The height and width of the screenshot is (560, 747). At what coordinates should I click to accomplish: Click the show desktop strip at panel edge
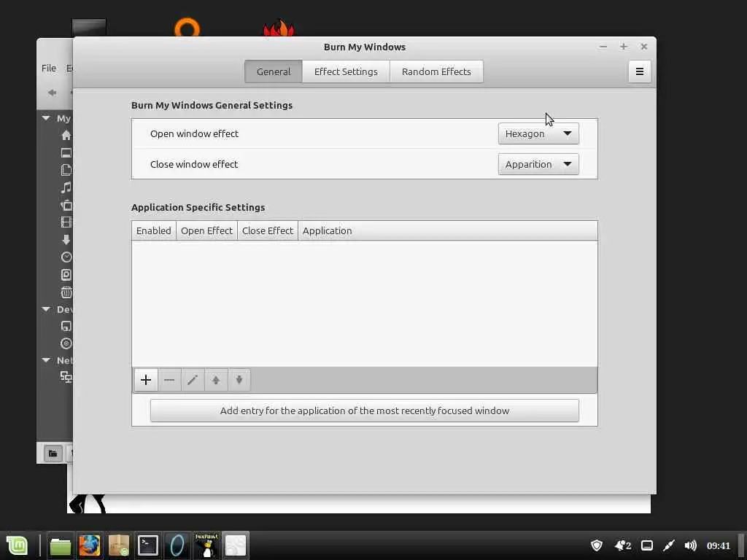[742, 545]
